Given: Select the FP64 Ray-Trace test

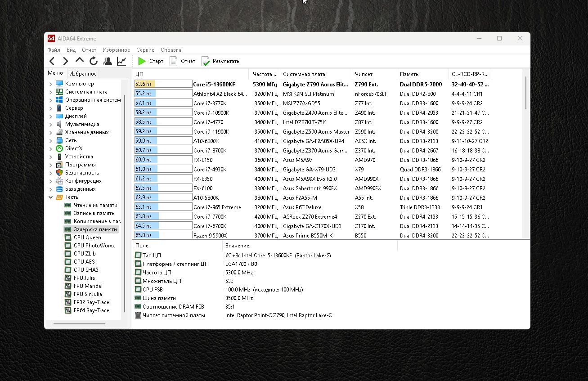Looking at the screenshot, I should click(91, 310).
